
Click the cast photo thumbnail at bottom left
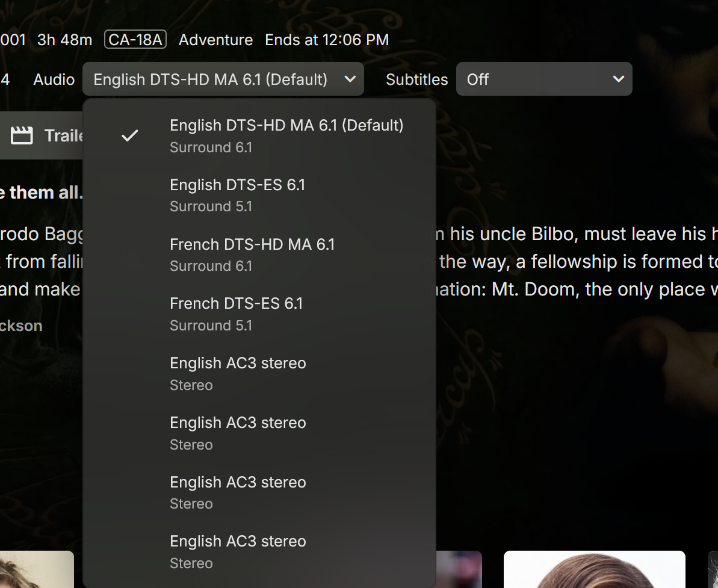(37, 569)
